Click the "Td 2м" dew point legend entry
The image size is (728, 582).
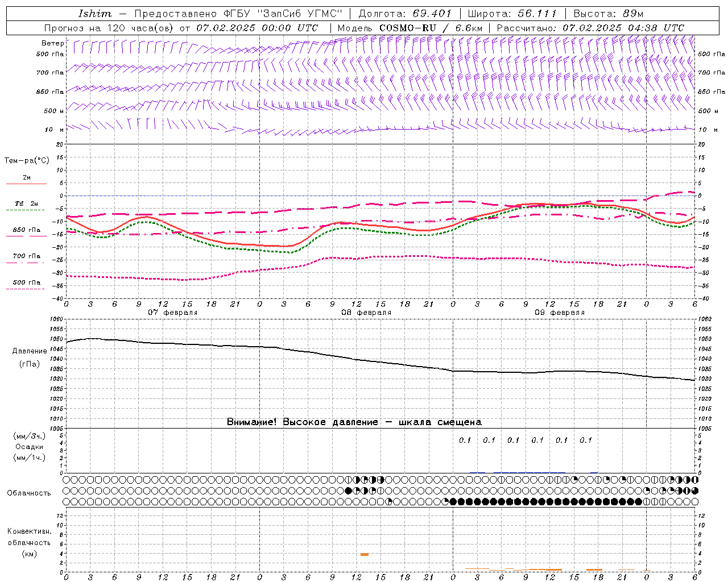[x=26, y=203]
